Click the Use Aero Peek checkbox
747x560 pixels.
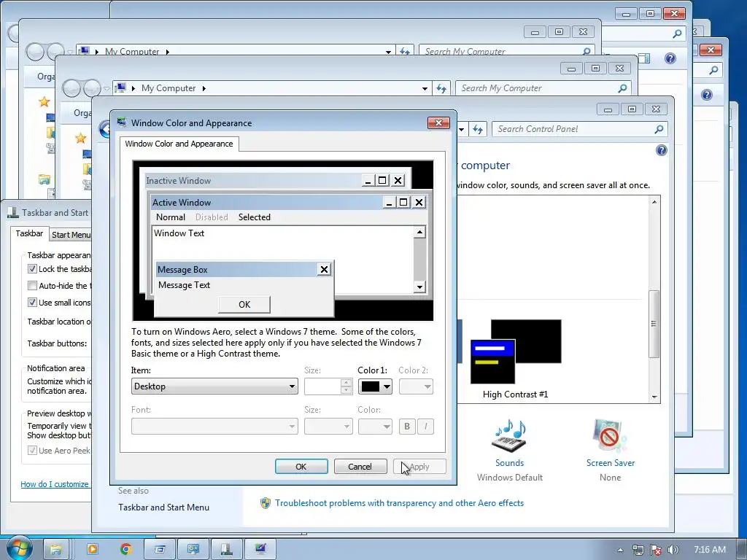point(32,451)
